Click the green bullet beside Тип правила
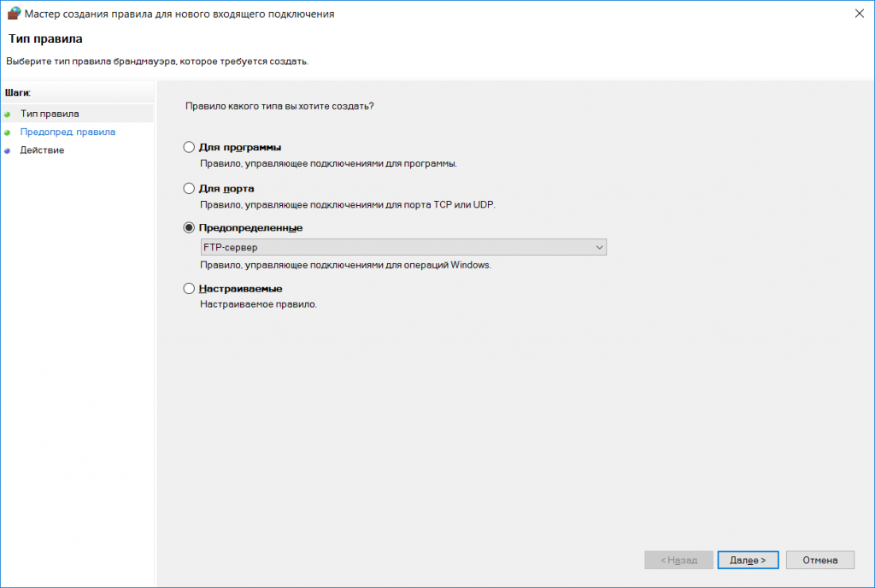The image size is (875, 588). (x=7, y=115)
